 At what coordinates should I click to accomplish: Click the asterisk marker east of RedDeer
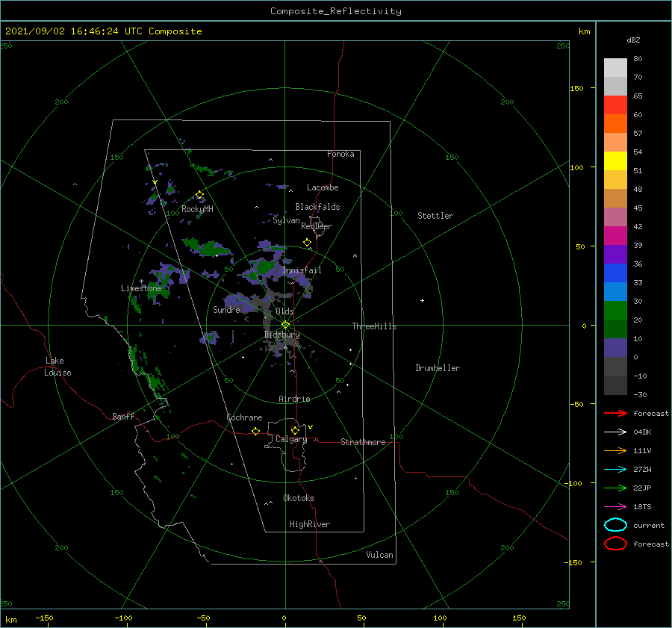point(355,256)
